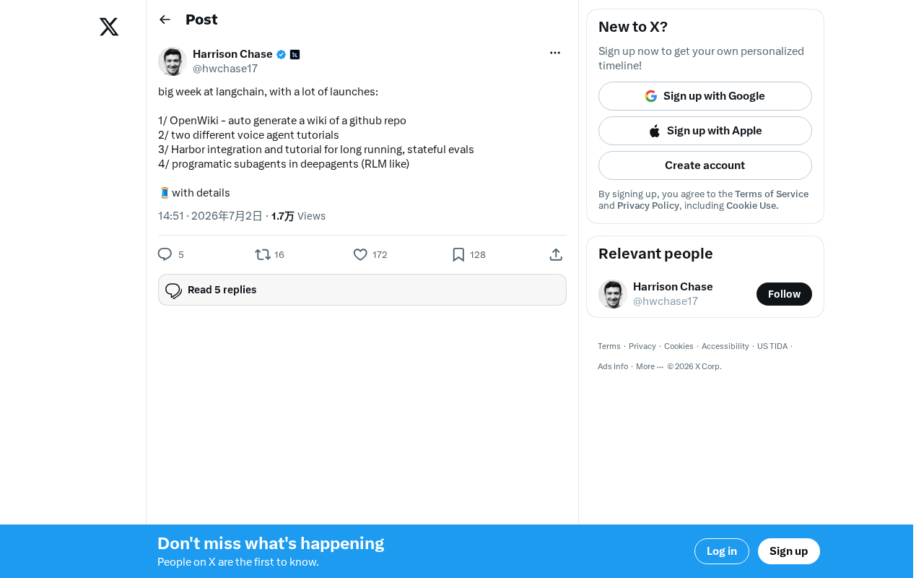Go back using the arrow icon
This screenshot has width=924, height=578.
click(165, 20)
